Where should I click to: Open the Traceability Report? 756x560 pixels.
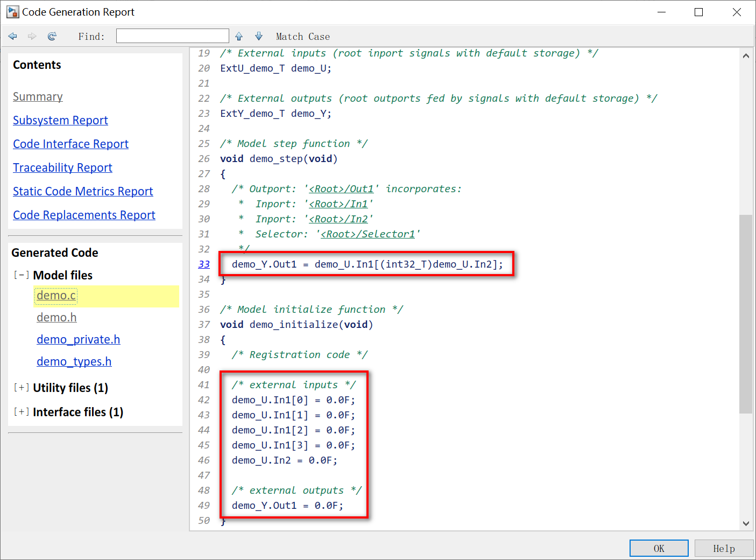tap(62, 167)
